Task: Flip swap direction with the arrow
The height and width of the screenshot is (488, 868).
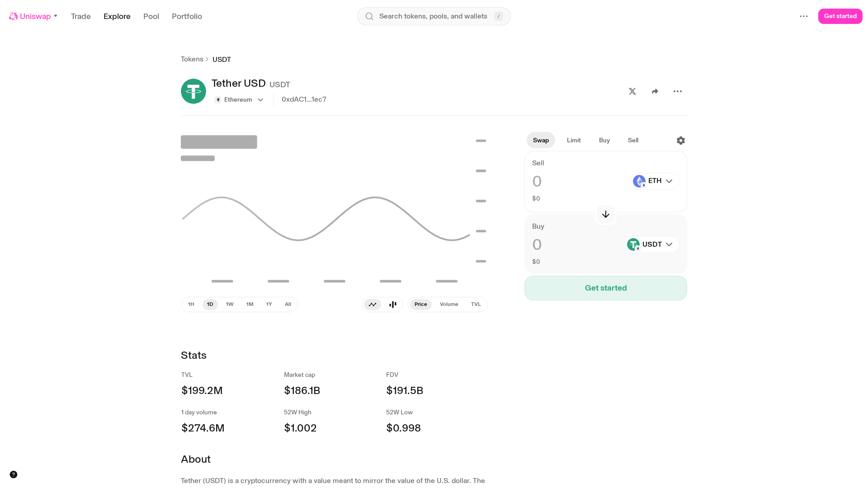Action: coord(606,214)
